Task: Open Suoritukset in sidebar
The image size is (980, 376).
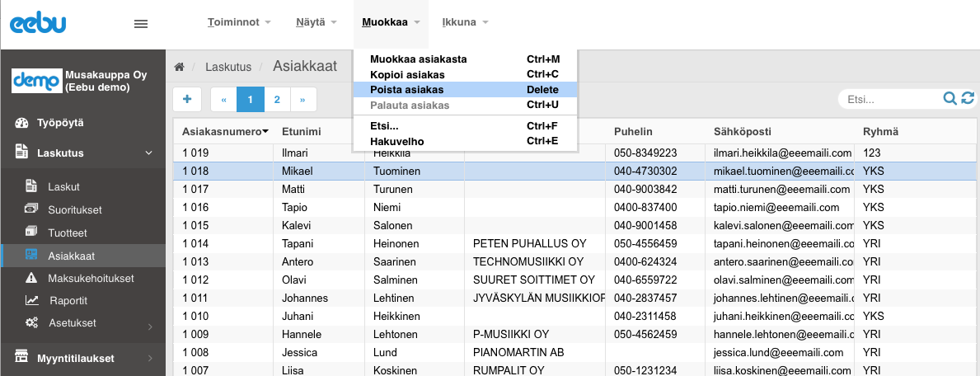Action: (75, 209)
